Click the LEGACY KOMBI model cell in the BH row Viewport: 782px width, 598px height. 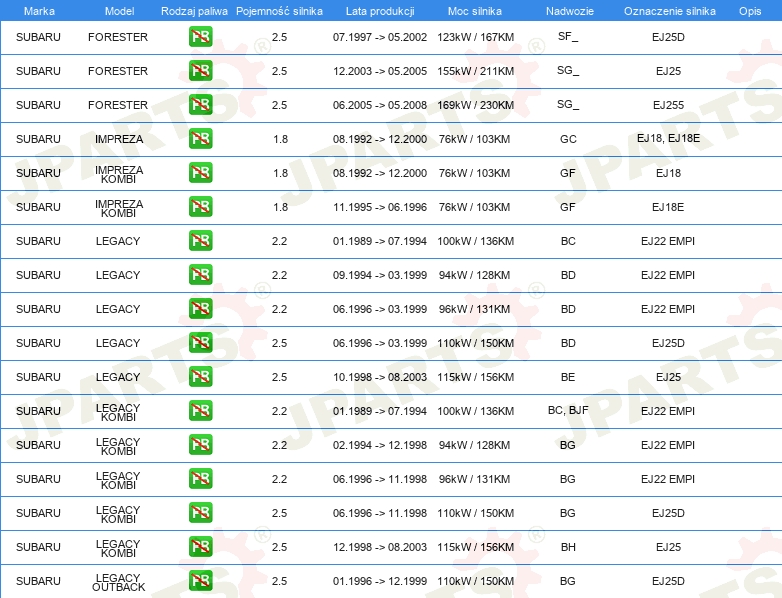click(118, 548)
